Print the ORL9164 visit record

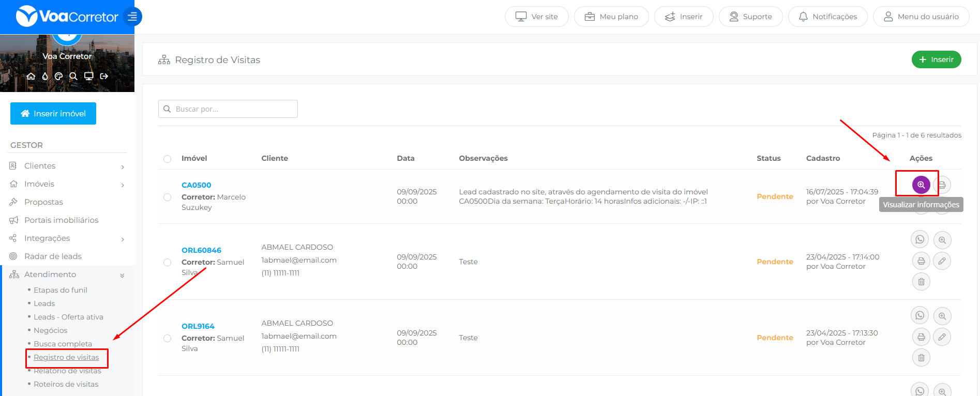[x=921, y=337]
